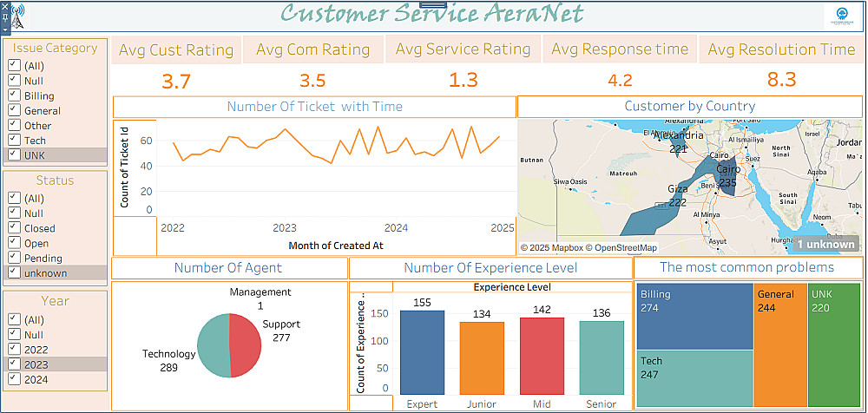Uncheck the Open status filter
Image resolution: width=868 pixels, height=413 pixels.
[14, 243]
